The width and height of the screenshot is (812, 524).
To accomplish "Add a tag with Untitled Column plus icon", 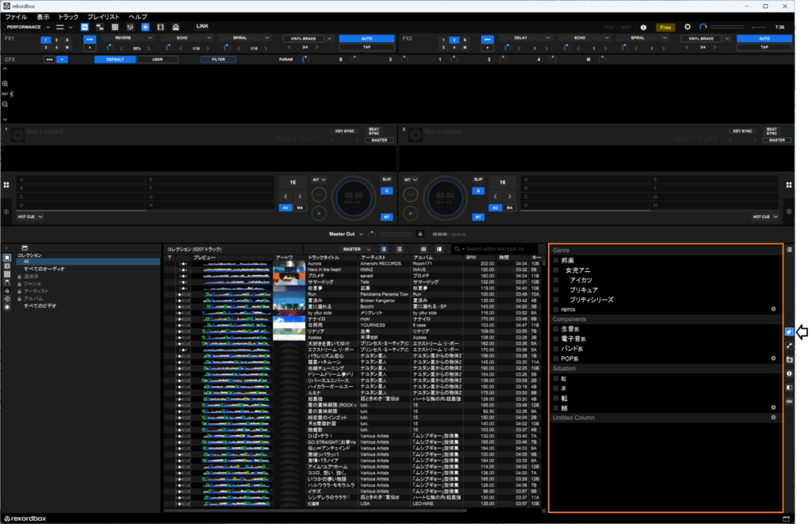I will click(773, 417).
